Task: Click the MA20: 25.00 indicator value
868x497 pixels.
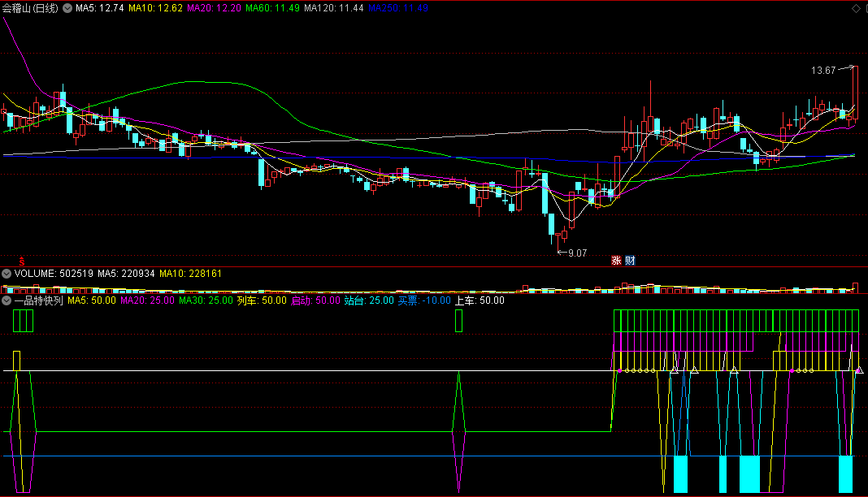Action: 147,300
